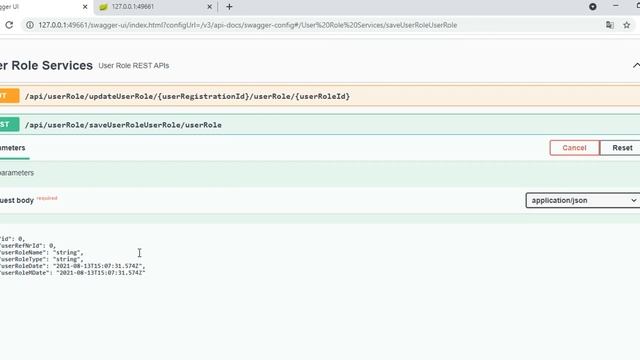640x360 pixels.
Task: Close the 127.0.0.1:49661 tab
Action: tap(209, 7)
